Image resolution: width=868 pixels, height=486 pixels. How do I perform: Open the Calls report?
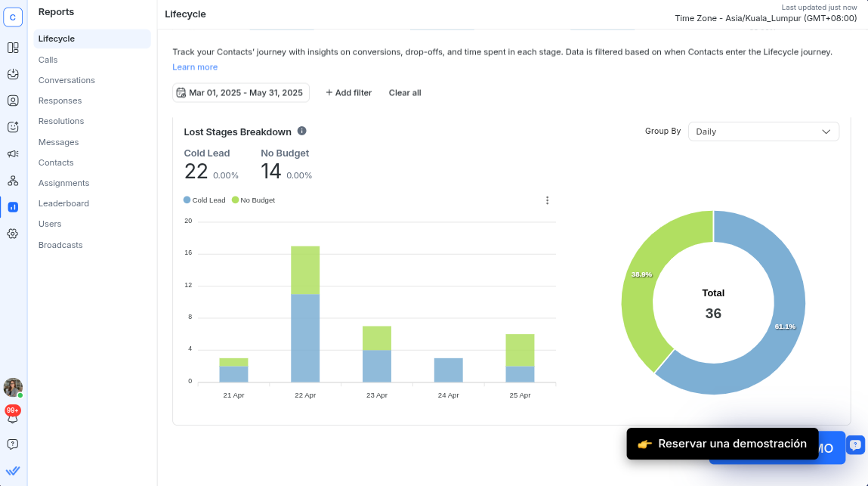tap(48, 60)
